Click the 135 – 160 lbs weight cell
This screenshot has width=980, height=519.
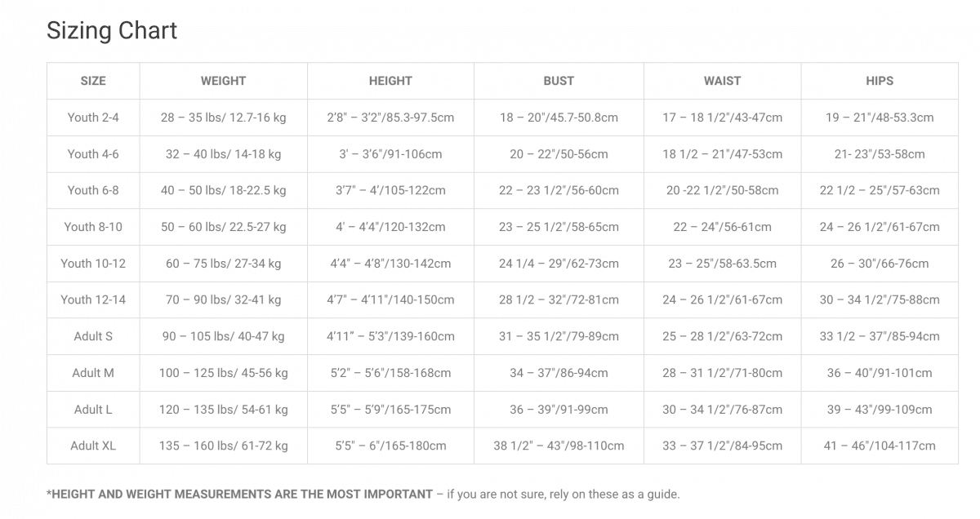click(223, 446)
